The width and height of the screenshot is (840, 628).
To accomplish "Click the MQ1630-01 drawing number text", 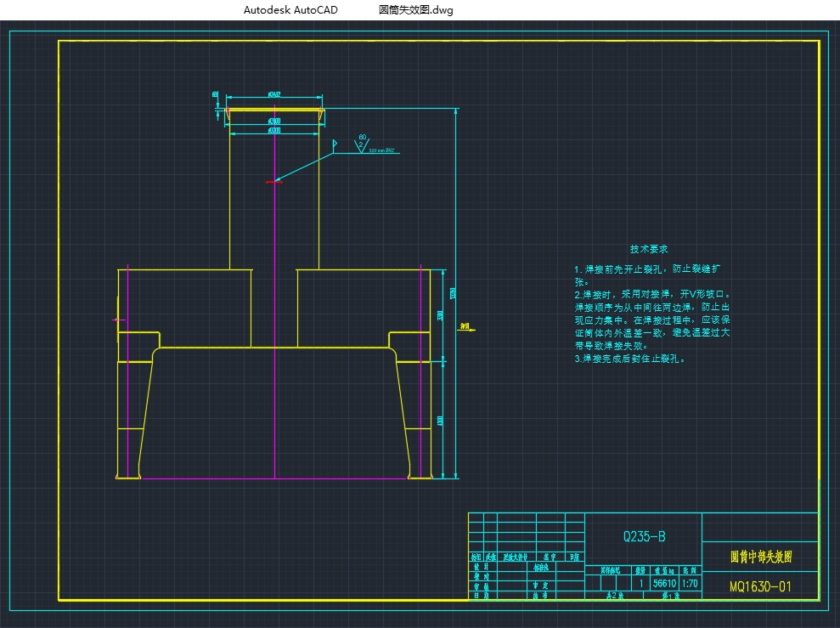I will pyautogui.click(x=760, y=586).
